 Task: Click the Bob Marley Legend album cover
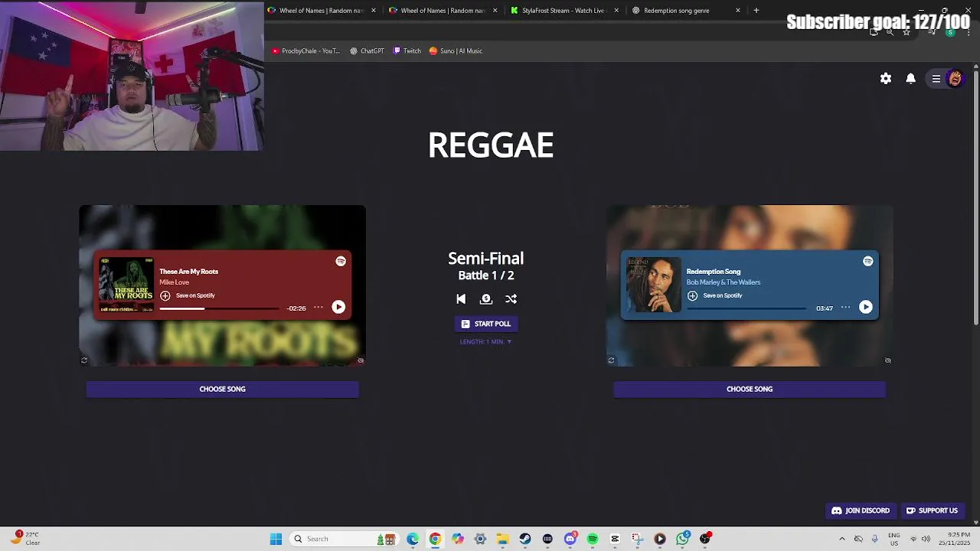pos(654,285)
